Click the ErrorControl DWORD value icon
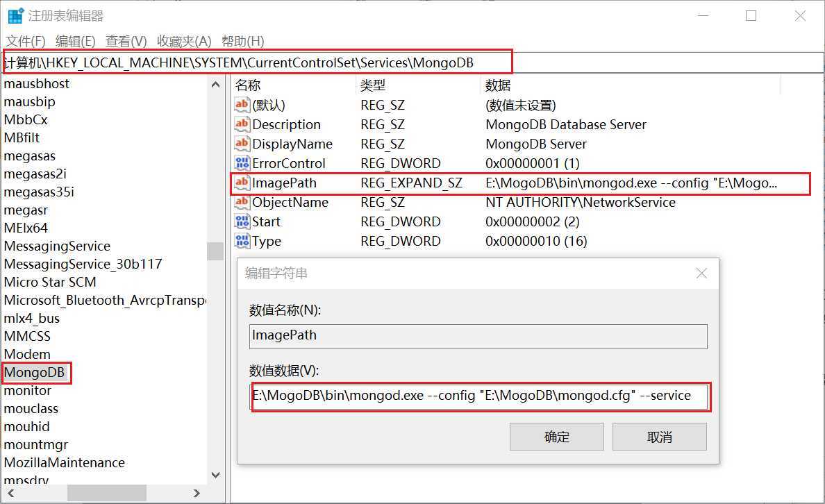 point(242,163)
